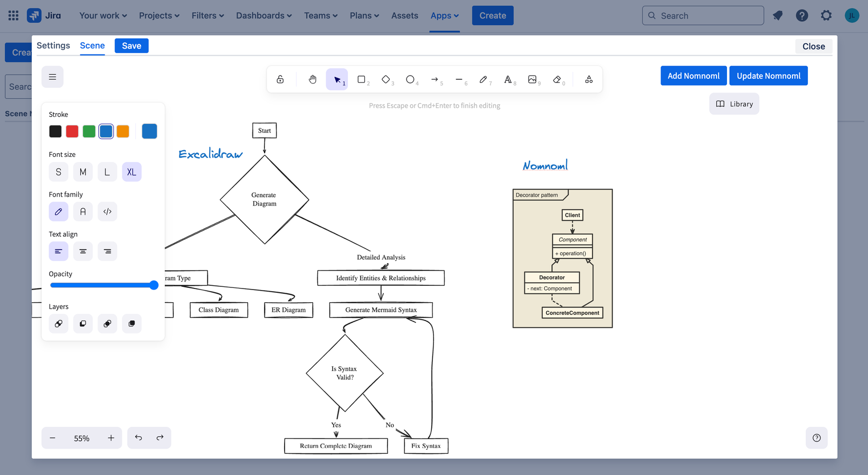
Task: Open the canvas help question mark
Action: [816, 438]
